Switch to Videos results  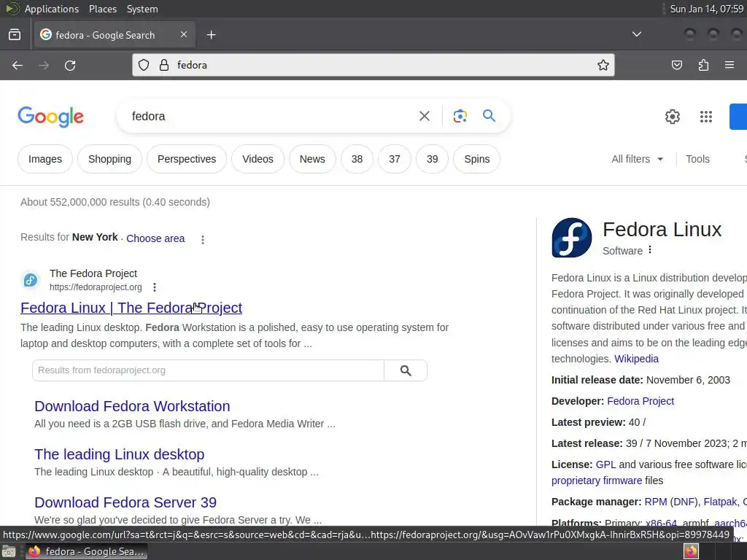pos(258,159)
